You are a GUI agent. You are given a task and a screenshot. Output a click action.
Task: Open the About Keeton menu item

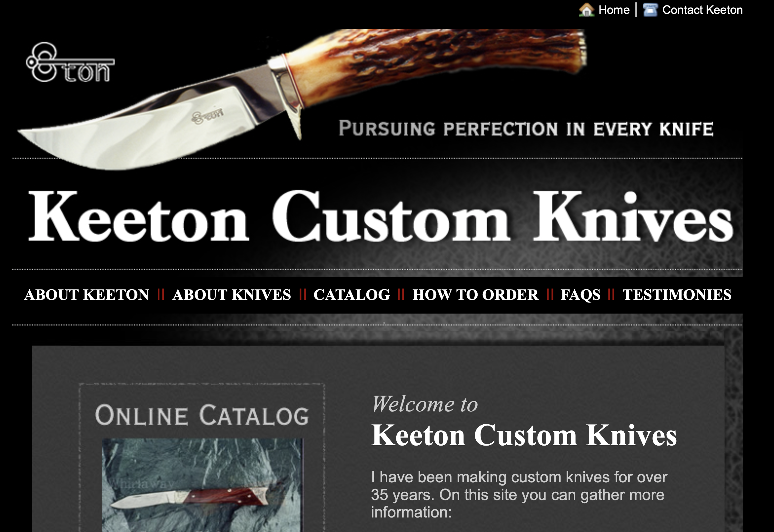[87, 295]
